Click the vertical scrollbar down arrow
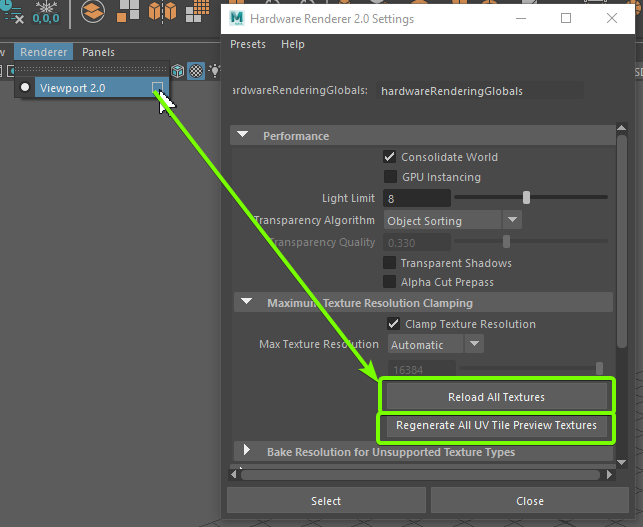Viewport: 643px width, 527px height. 622,462
